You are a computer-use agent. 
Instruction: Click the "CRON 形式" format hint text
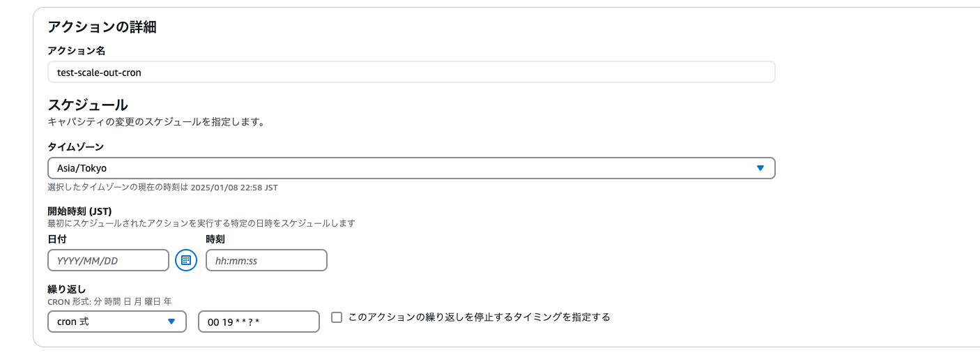coord(109,301)
